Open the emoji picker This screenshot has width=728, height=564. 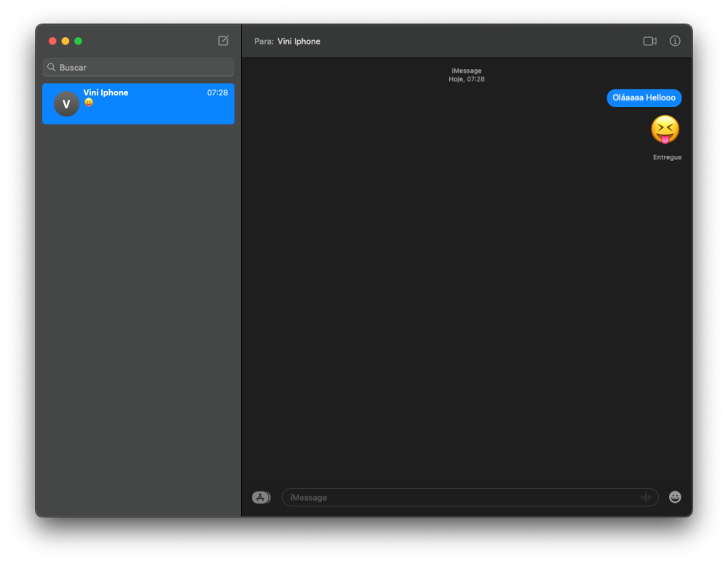[x=675, y=497]
